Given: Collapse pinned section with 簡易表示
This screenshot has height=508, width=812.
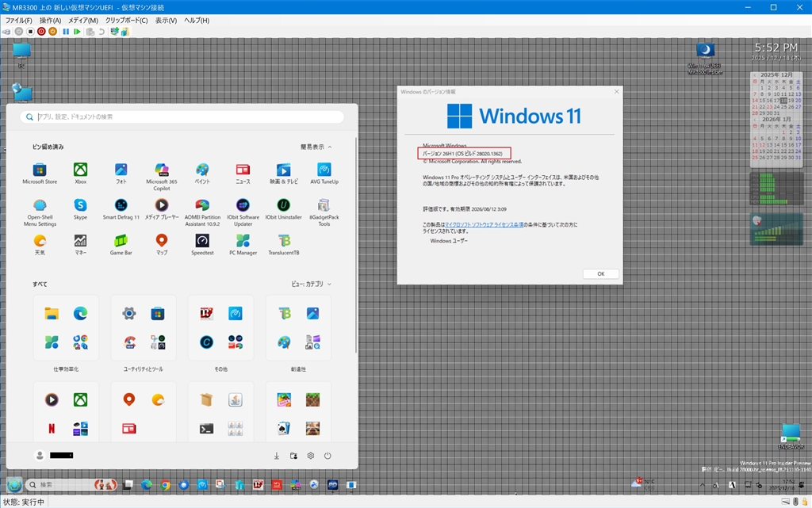Looking at the screenshot, I should (x=316, y=147).
